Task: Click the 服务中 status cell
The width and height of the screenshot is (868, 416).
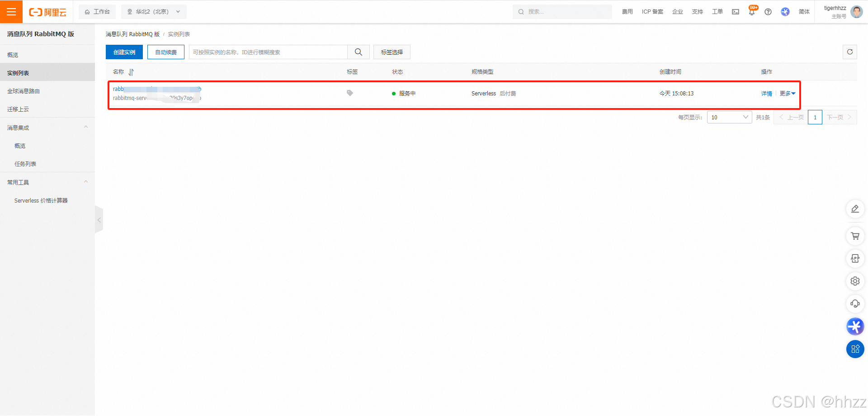Action: 404,94
